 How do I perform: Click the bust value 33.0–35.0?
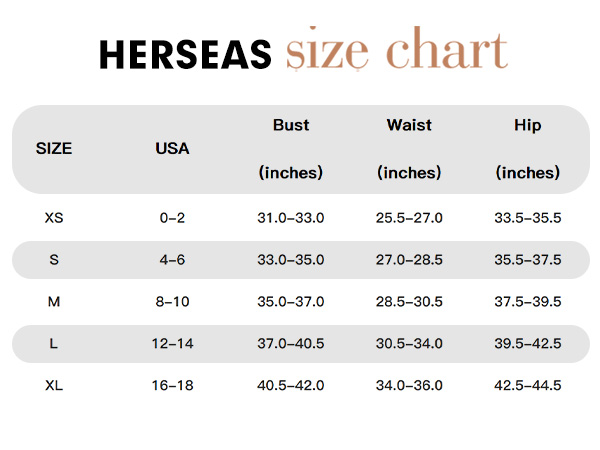click(x=291, y=260)
